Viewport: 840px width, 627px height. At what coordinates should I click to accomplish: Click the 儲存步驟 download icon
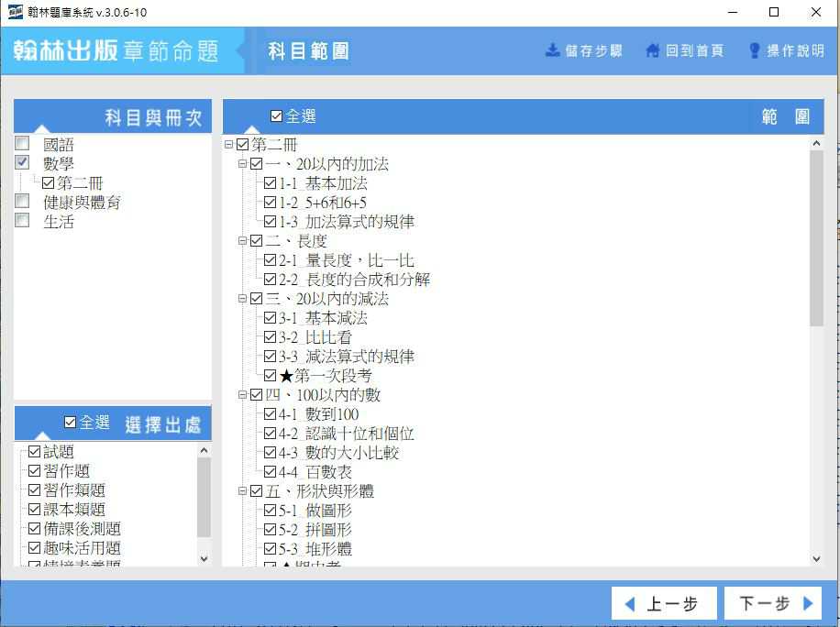click(x=552, y=50)
